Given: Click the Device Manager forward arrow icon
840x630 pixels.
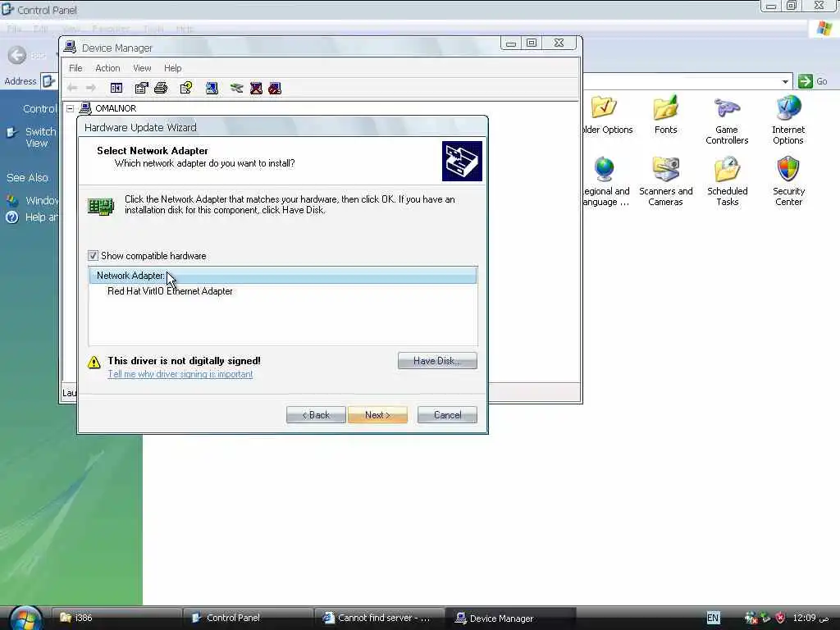Looking at the screenshot, I should coord(90,87).
